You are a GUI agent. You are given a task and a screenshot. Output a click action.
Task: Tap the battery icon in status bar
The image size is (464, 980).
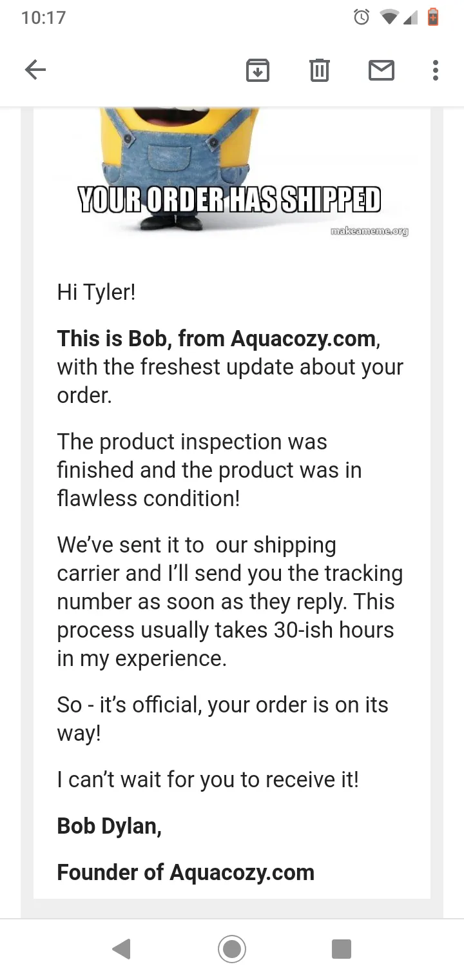tap(433, 17)
